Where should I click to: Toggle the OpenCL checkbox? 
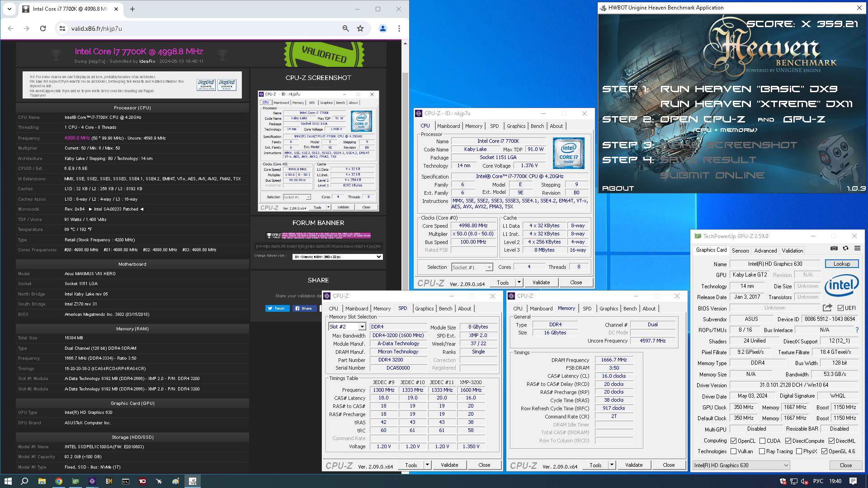734,441
